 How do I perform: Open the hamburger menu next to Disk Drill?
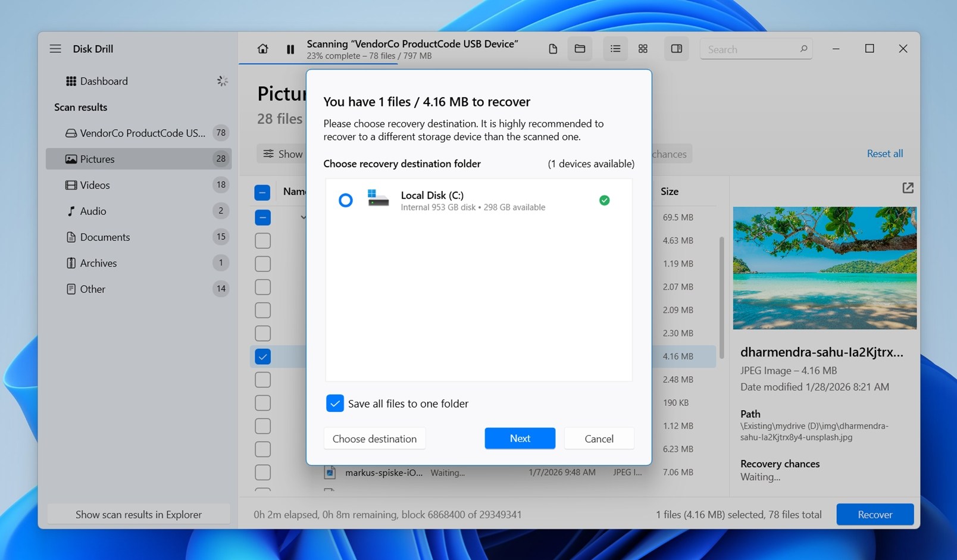pos(55,49)
